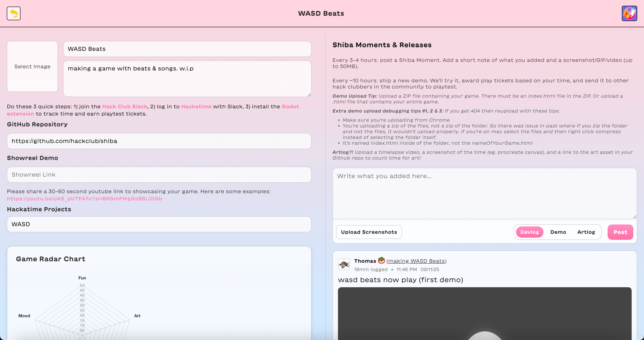Click Thomas's post avatar thumbnail

point(344,264)
